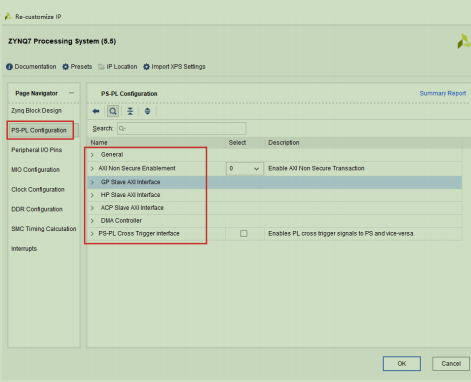Screen dimensions: 471x382
Task: Select the General row label
Action: [x=112, y=154]
